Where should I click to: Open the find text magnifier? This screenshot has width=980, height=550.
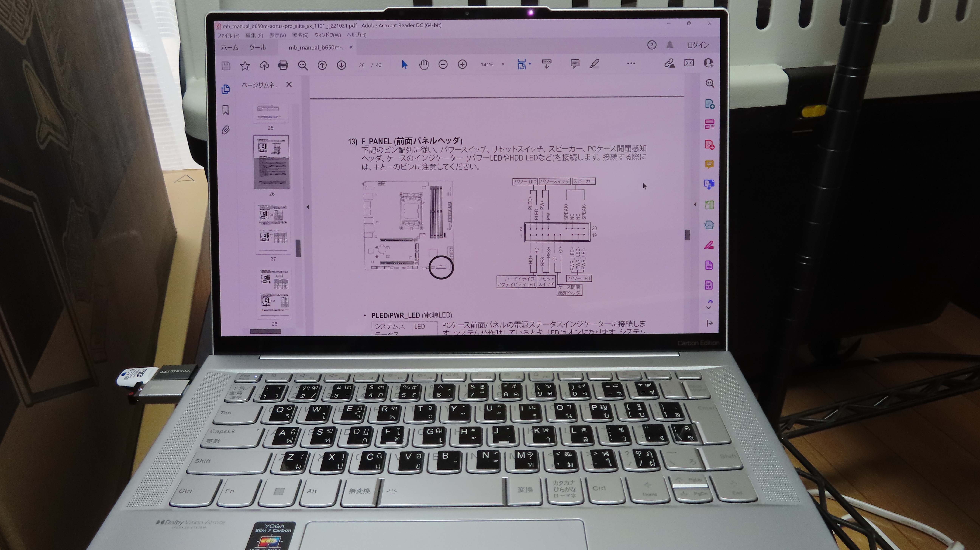[x=303, y=65]
